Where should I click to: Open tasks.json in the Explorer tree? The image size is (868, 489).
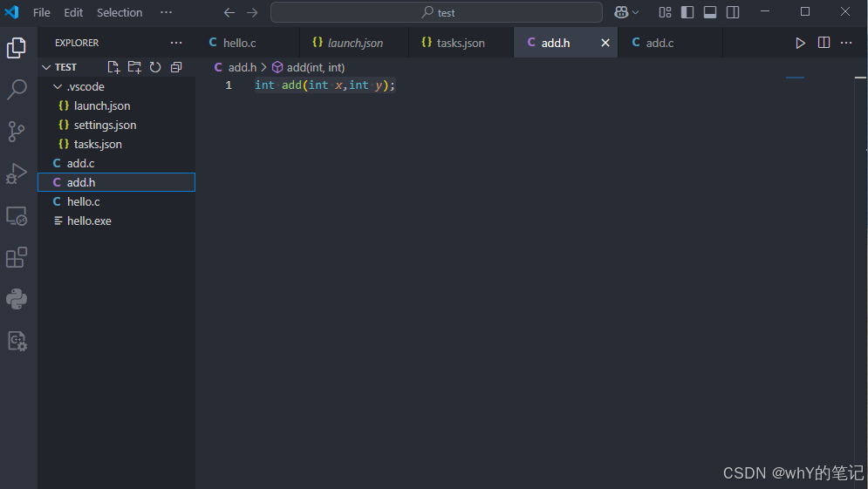click(116, 144)
